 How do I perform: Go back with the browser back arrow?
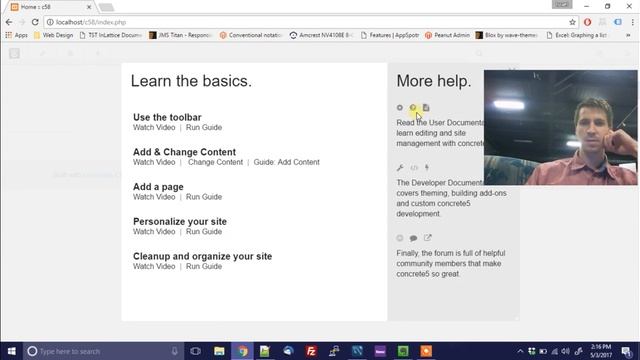coord(9,22)
